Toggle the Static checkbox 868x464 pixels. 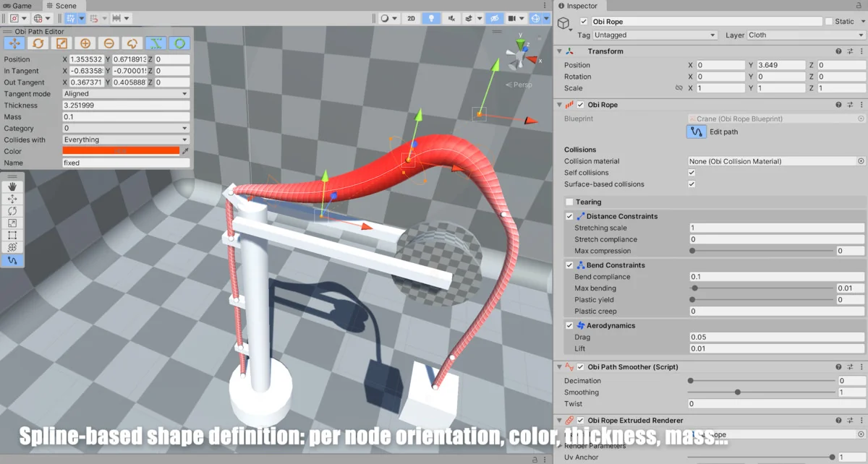(x=829, y=22)
